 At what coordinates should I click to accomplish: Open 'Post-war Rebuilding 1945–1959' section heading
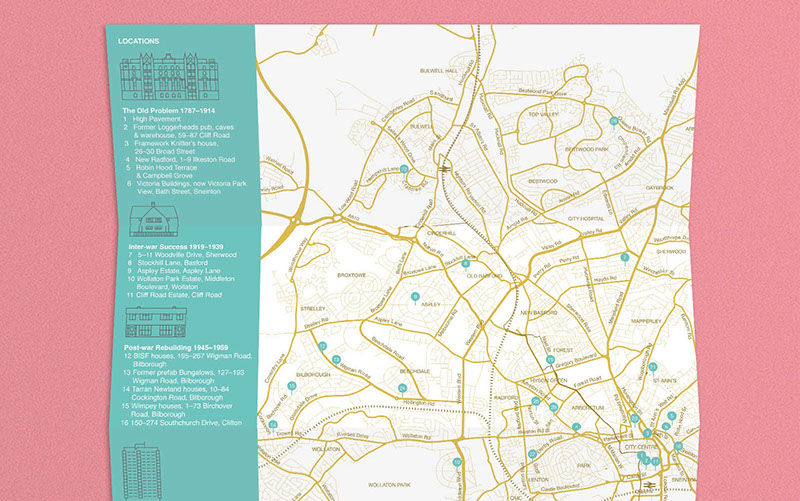178,346
